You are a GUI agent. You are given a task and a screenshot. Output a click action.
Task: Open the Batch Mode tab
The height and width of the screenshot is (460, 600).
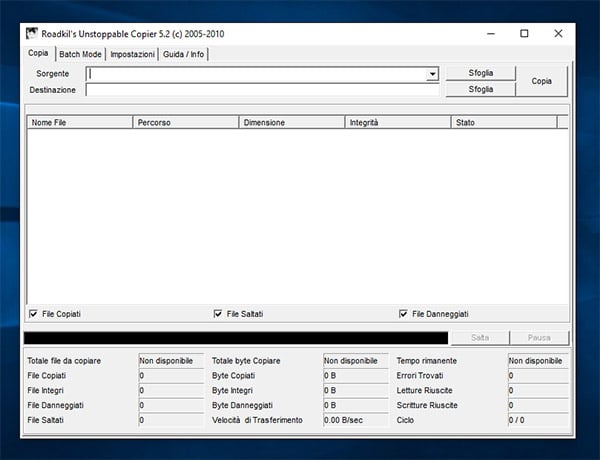[80, 54]
